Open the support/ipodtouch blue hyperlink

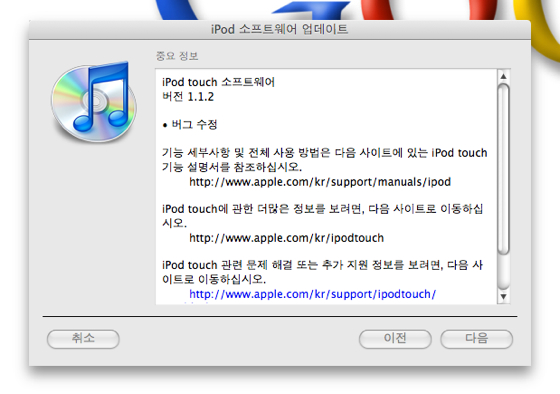(312, 294)
